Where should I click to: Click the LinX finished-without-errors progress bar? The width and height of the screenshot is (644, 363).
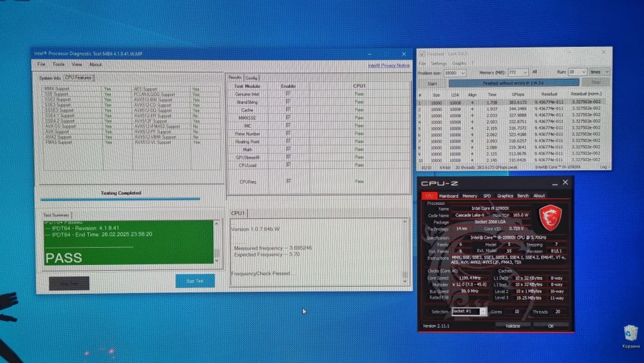(513, 83)
